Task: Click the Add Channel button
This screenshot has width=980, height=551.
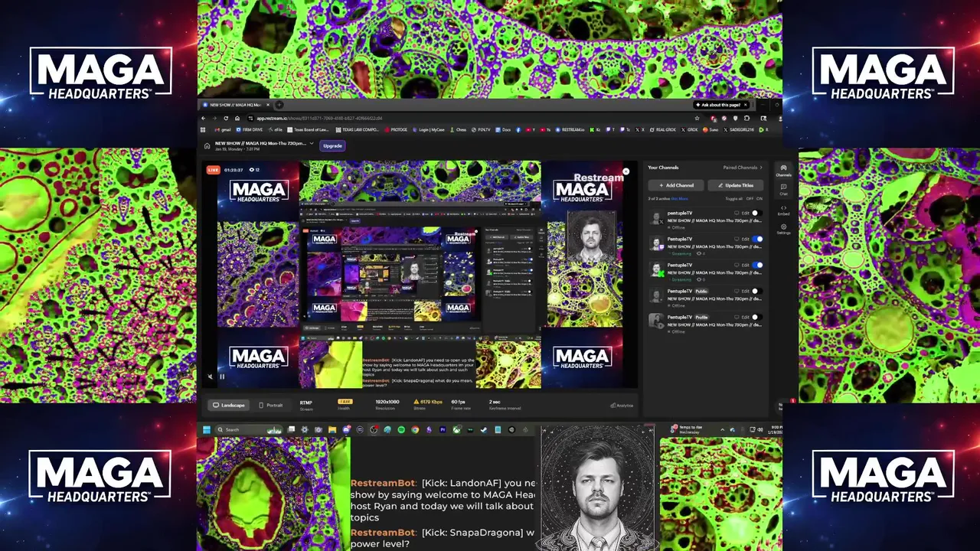Action: click(x=676, y=185)
